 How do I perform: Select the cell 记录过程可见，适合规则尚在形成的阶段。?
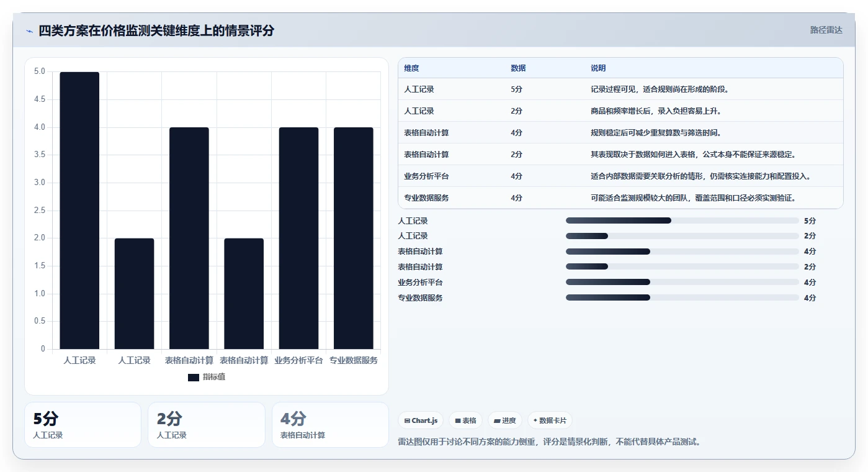[x=660, y=89]
